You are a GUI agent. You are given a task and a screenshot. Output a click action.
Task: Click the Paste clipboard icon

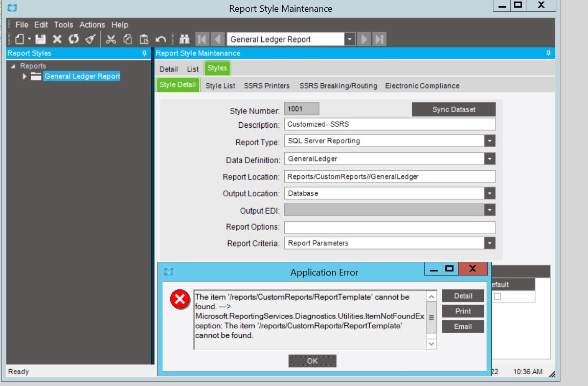pyautogui.click(x=144, y=39)
